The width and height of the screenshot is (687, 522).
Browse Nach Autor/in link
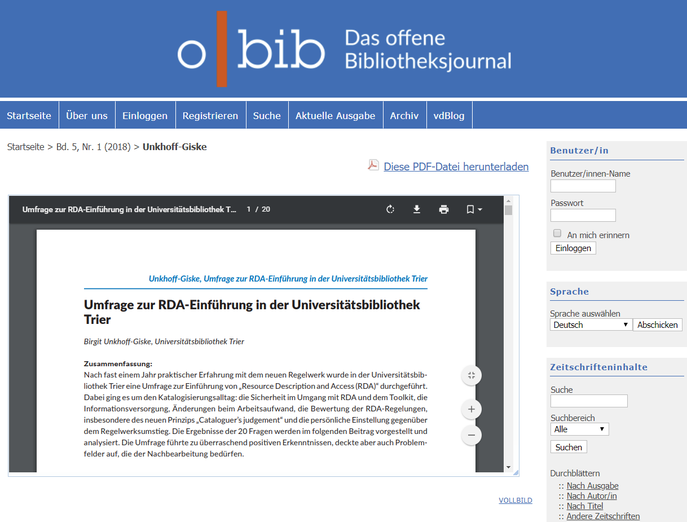[x=591, y=496]
